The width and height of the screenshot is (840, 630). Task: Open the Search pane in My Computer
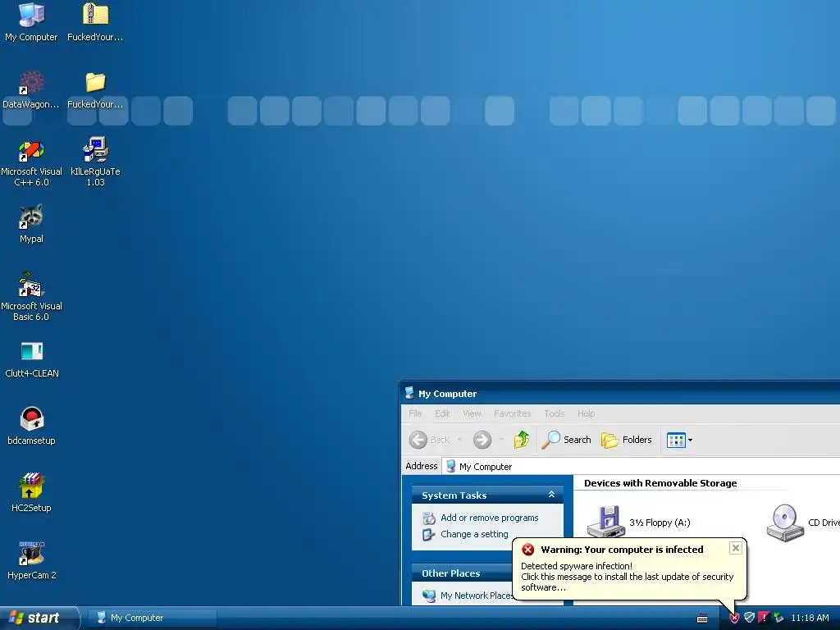coord(566,440)
